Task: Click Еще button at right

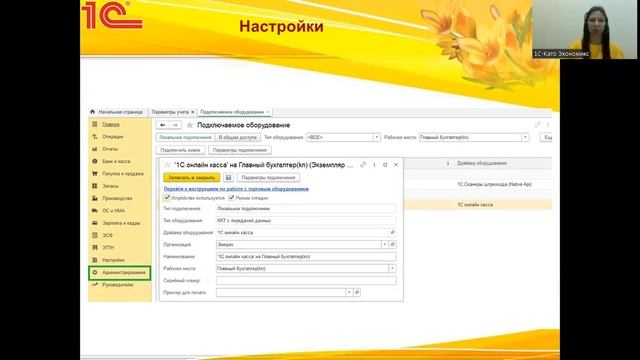Action: (x=547, y=138)
